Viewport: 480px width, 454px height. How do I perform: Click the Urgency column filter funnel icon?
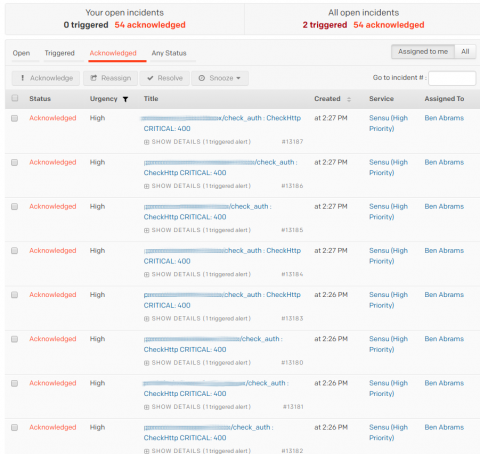click(125, 99)
